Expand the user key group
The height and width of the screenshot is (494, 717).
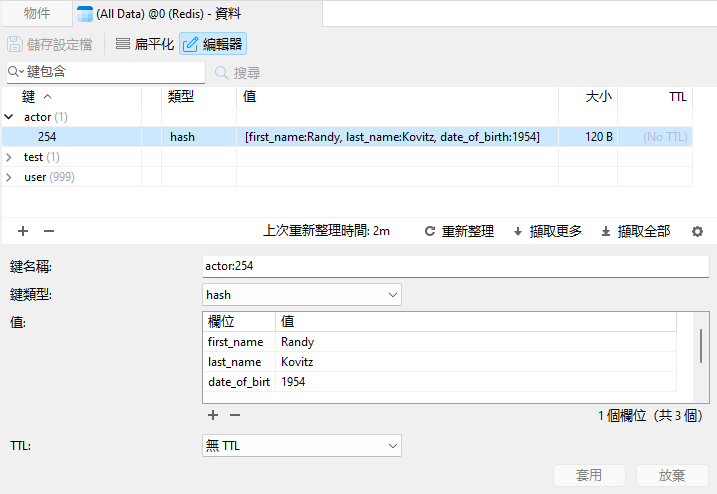tap(10, 177)
